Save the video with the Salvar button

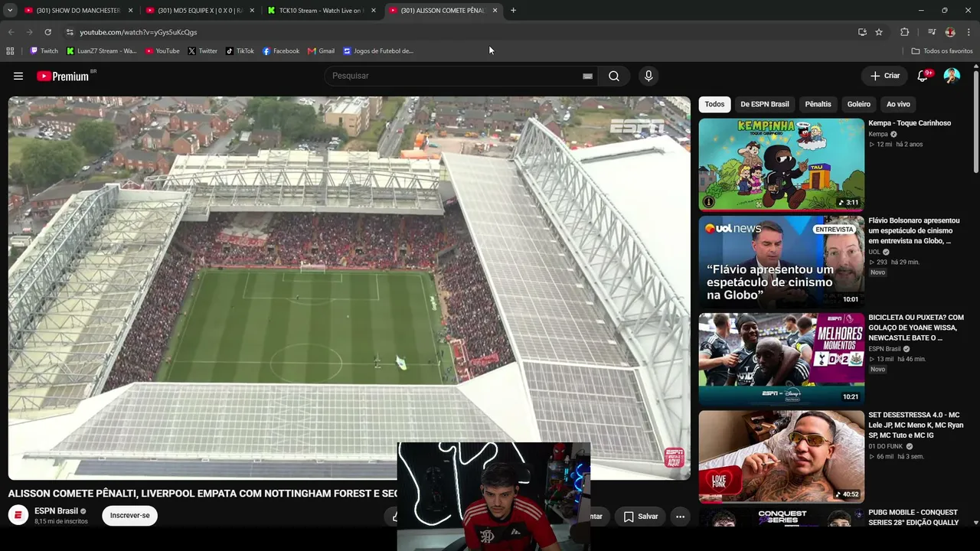[641, 517]
